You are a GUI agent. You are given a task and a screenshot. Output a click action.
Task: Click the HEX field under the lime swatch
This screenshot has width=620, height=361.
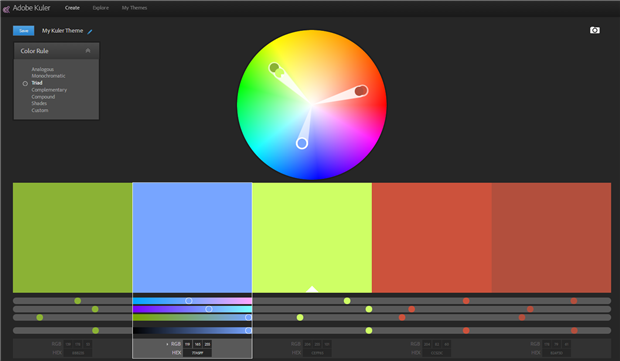[x=317, y=353]
